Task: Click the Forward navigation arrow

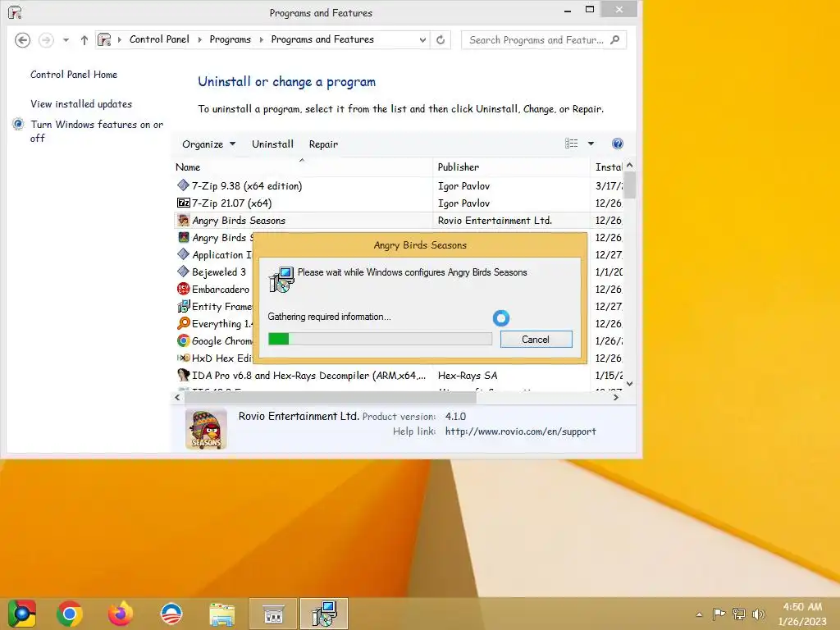Action: coord(46,40)
